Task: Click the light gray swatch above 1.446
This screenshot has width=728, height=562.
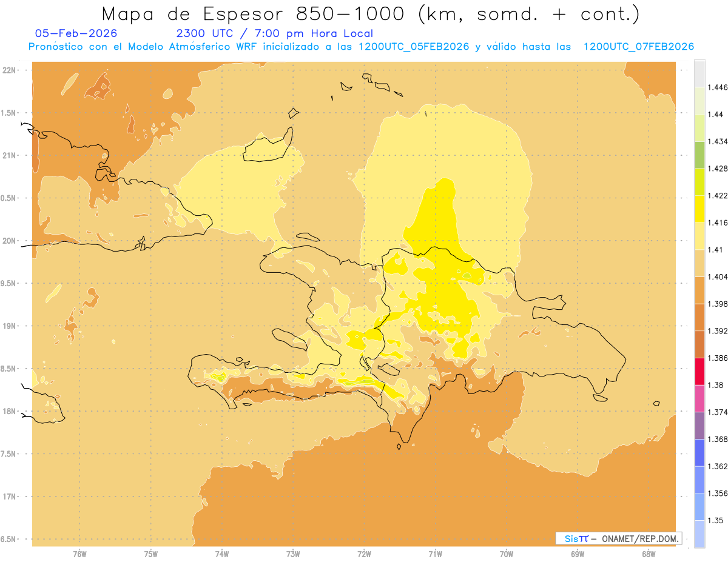Action: (x=699, y=73)
